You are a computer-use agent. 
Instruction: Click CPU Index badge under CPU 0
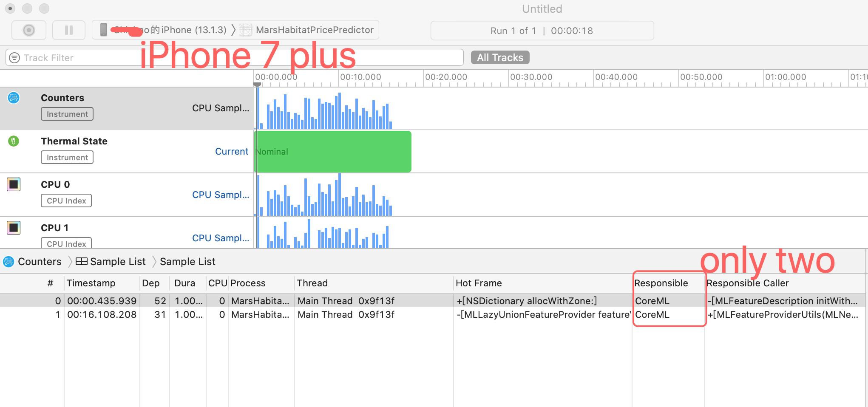pos(66,201)
